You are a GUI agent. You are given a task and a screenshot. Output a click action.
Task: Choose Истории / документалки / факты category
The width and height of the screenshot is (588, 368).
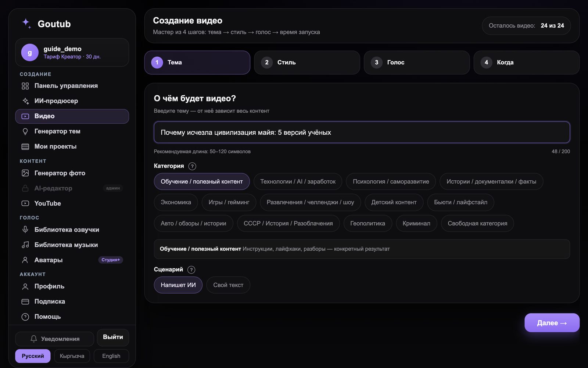click(491, 181)
